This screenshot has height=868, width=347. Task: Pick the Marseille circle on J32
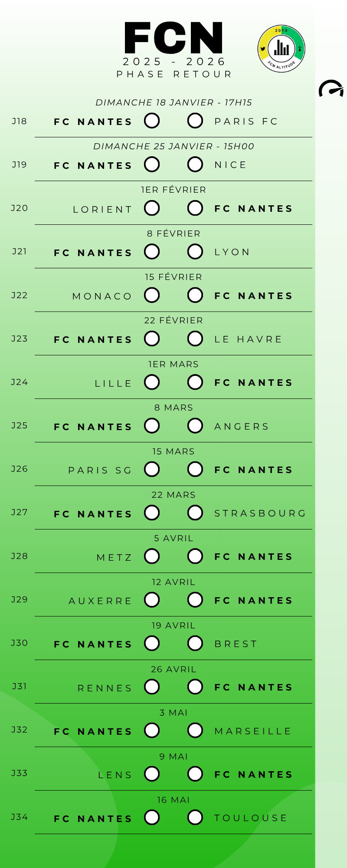(195, 730)
